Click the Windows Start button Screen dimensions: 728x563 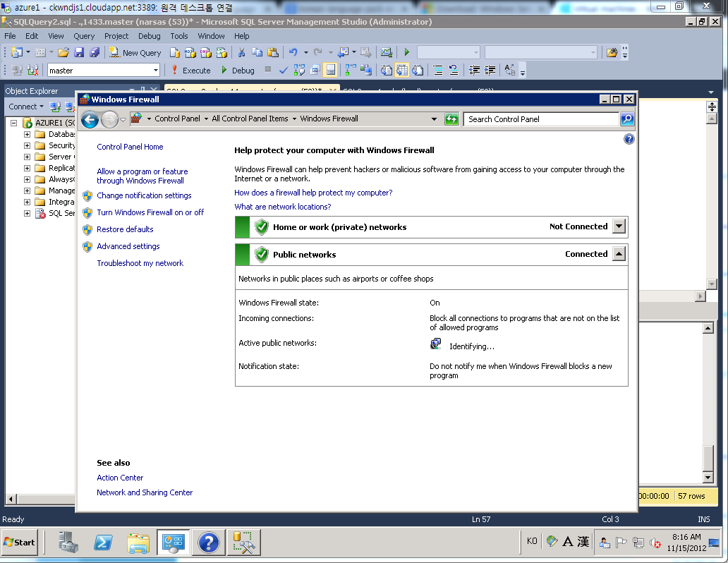pyautogui.click(x=20, y=542)
